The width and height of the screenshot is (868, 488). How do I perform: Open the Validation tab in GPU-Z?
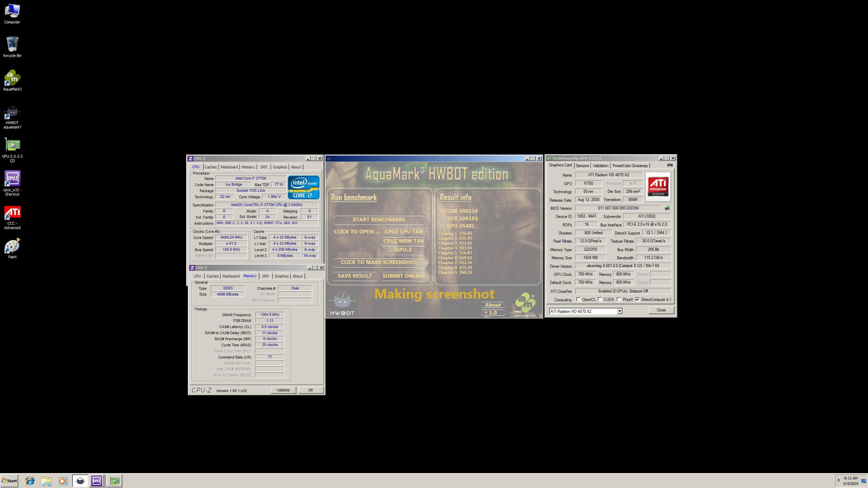pos(600,166)
